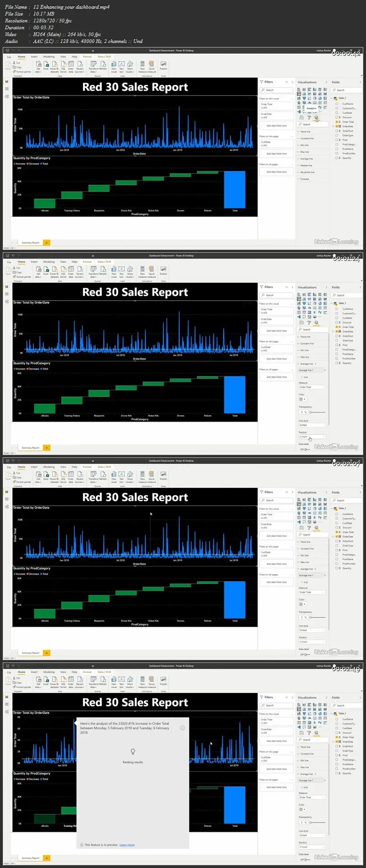Screen dimensions: 366x868
Task: Click Transparency slider handle in 00:01:24 frame
Action: coord(310,412)
